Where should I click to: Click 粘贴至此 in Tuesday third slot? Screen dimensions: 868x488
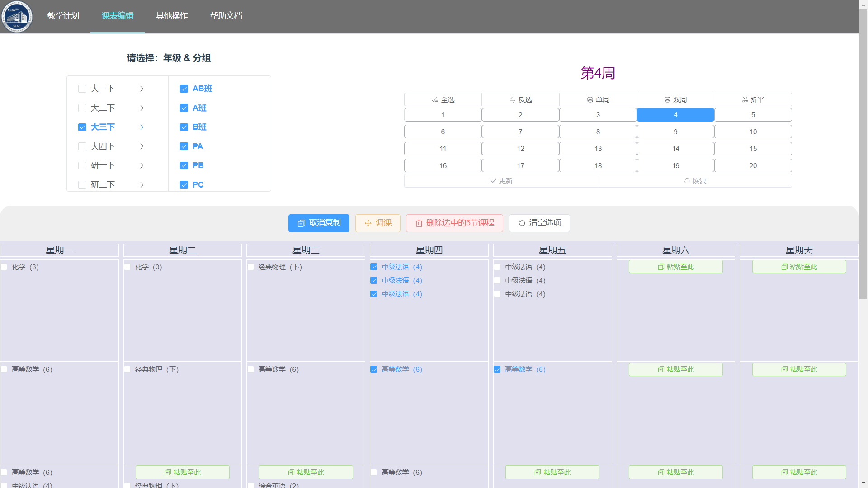click(183, 473)
